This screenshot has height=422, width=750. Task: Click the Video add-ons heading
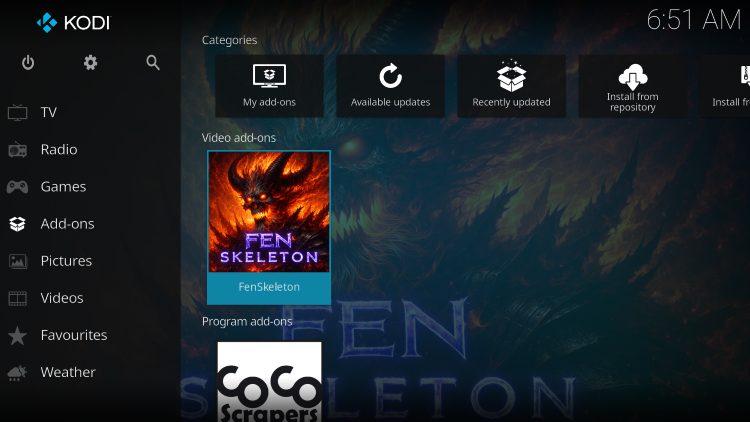[x=239, y=138]
